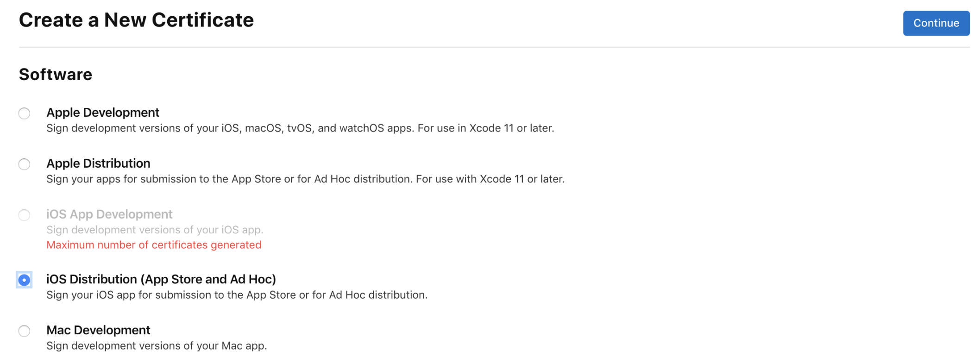Click the iOS Distribution description about Ad Hoc

point(237,295)
